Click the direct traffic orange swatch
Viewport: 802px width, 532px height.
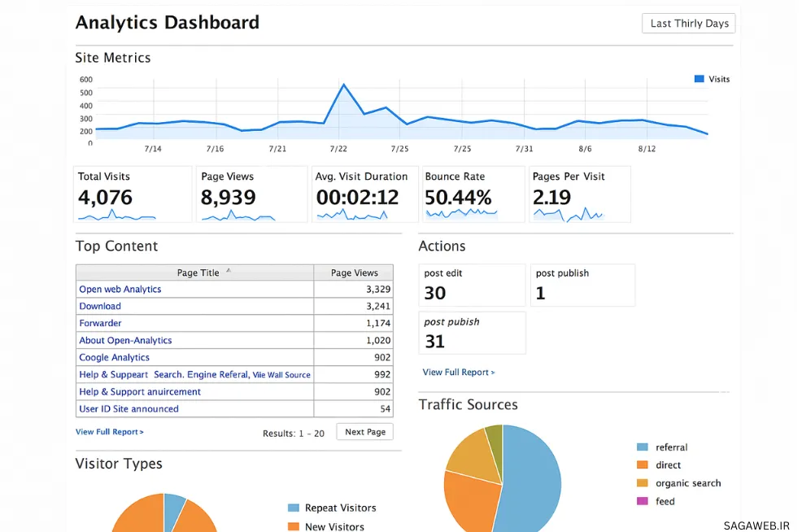pyautogui.click(x=643, y=465)
